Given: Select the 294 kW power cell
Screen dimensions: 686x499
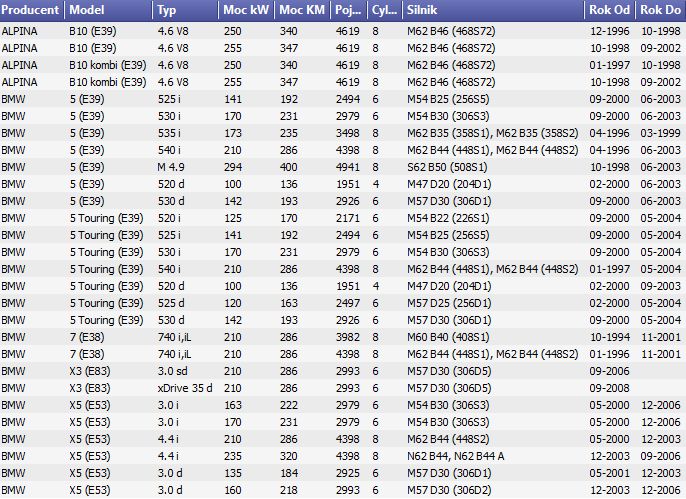Looking at the screenshot, I should coord(233,167).
